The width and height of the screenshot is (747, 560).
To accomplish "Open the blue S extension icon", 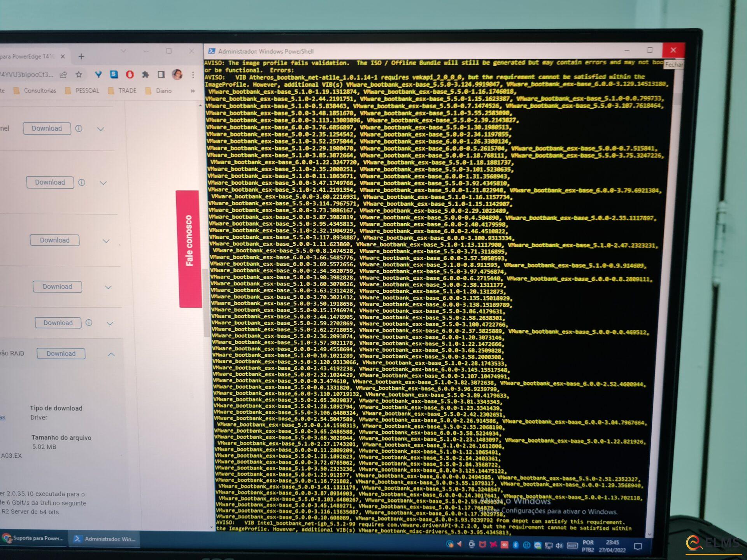I will coord(114,74).
